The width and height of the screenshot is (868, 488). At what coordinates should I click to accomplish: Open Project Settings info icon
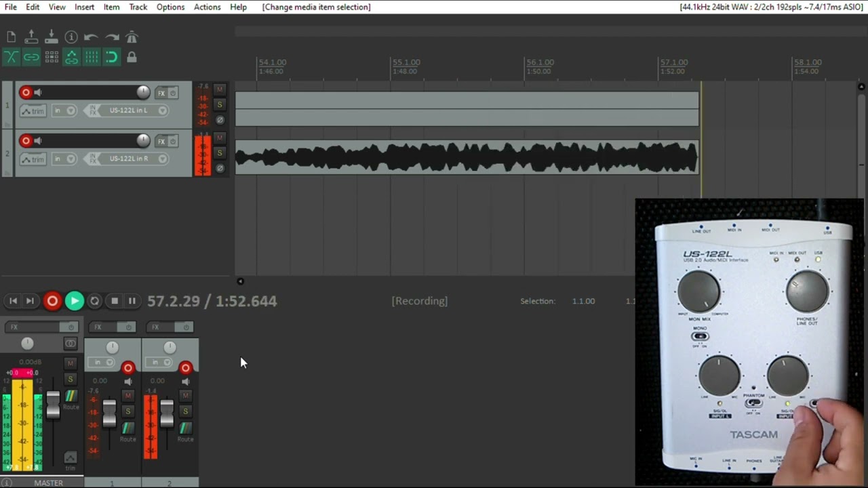pyautogui.click(x=71, y=37)
